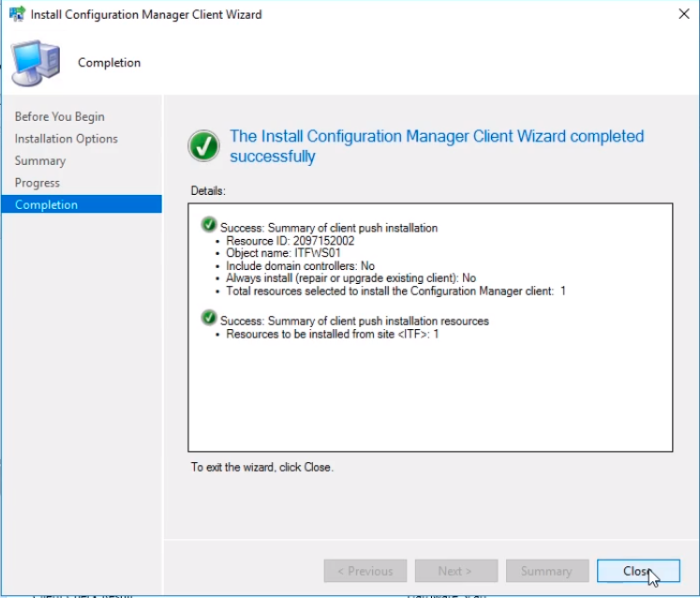Image resolution: width=700 pixels, height=598 pixels.
Task: Click the Details: label
Action: 208,190
